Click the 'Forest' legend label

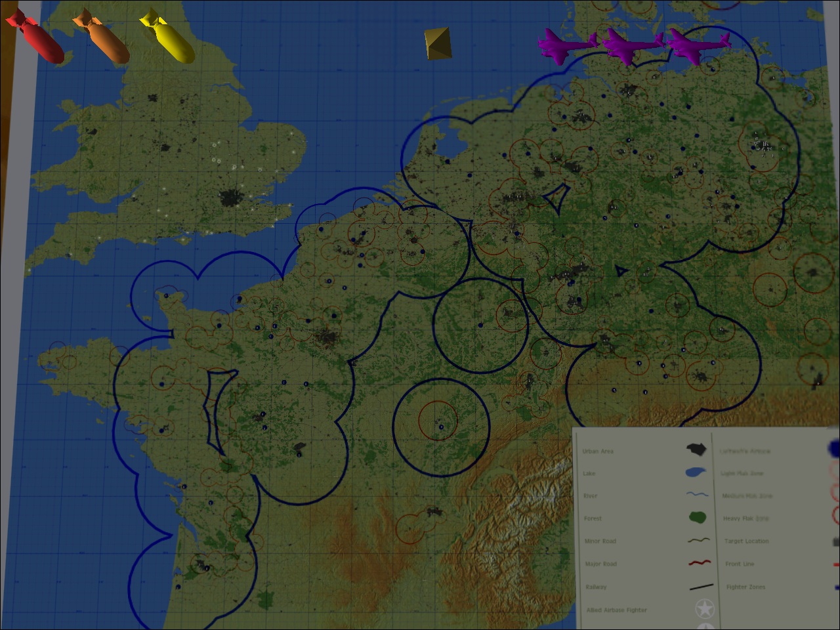[x=593, y=518]
